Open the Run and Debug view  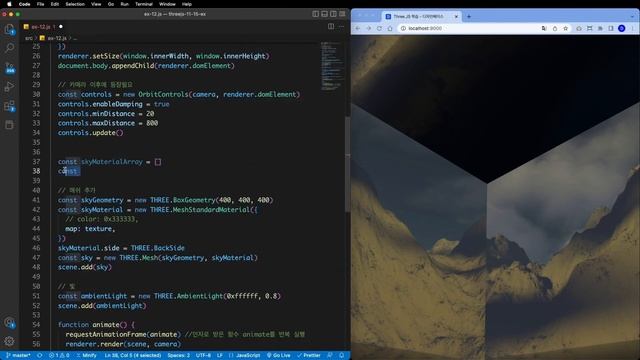[9, 87]
